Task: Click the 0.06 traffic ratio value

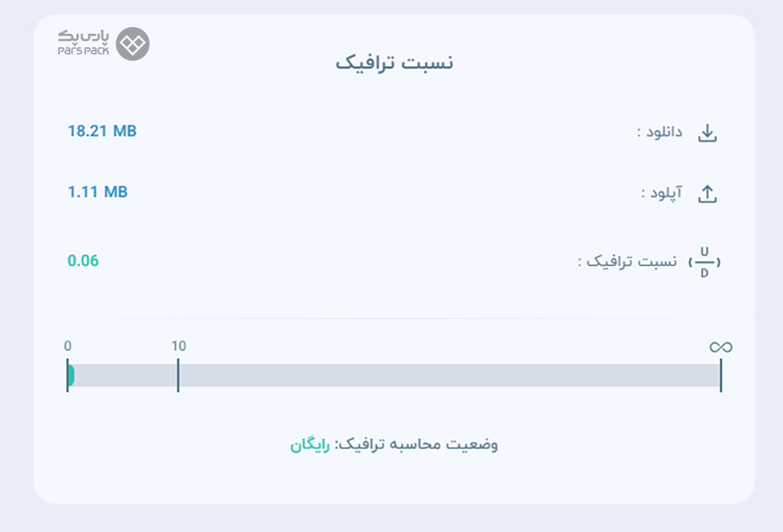Action: pyautogui.click(x=83, y=261)
